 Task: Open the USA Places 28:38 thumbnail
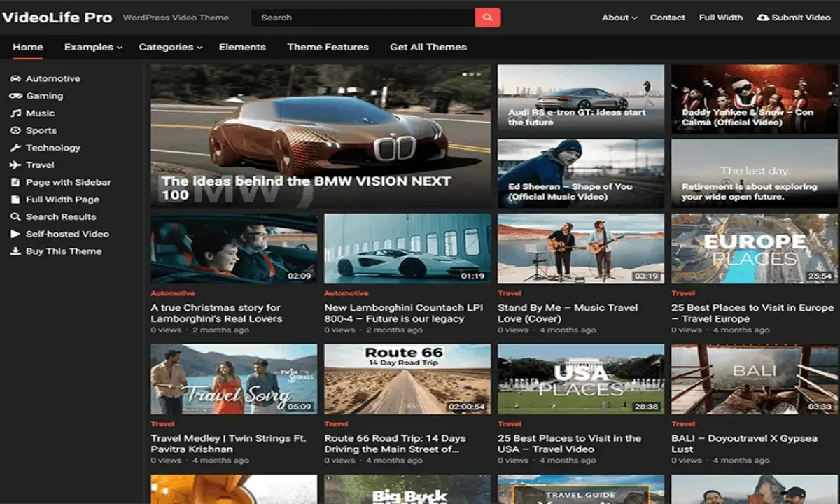tap(581, 379)
